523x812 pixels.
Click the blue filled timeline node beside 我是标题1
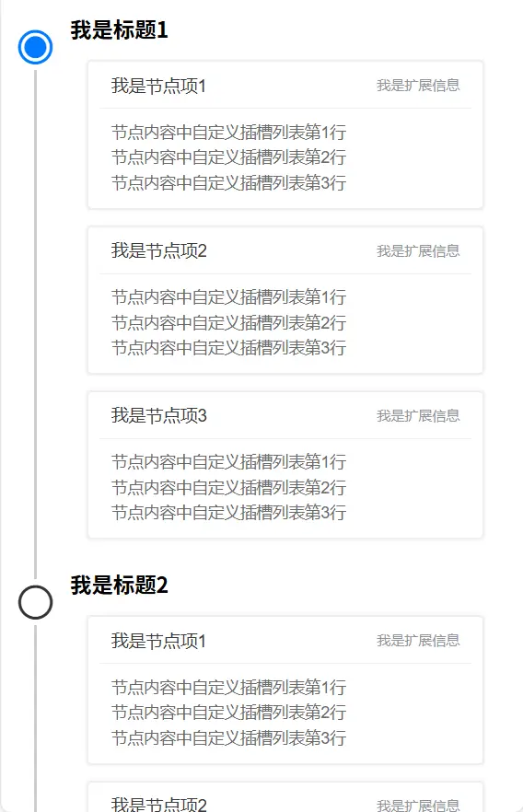click(35, 47)
